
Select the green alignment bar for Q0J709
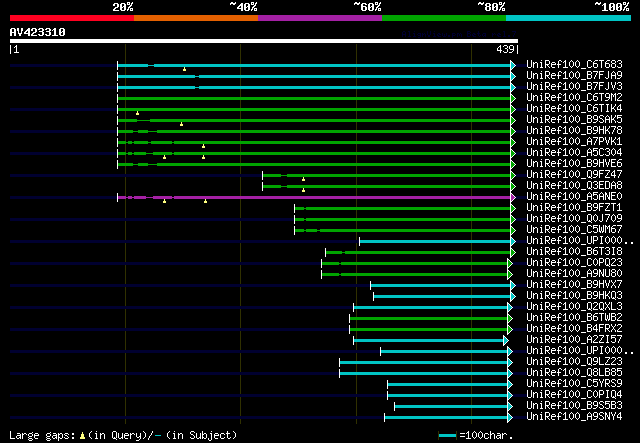[x=402, y=220]
